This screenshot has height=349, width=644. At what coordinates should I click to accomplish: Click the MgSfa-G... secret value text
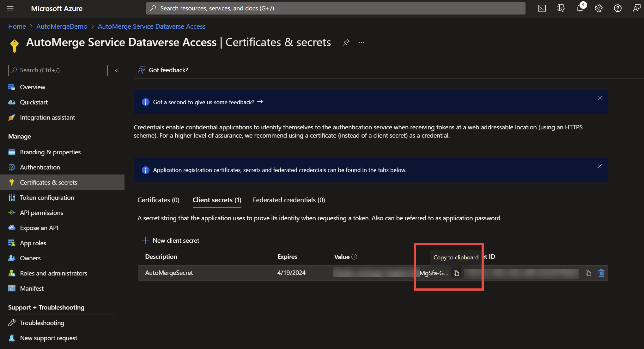(x=434, y=273)
